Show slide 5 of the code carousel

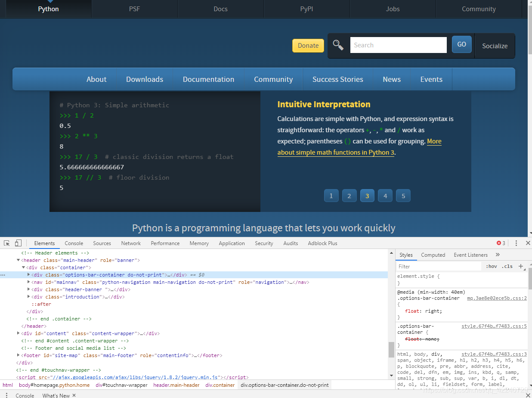coord(403,196)
